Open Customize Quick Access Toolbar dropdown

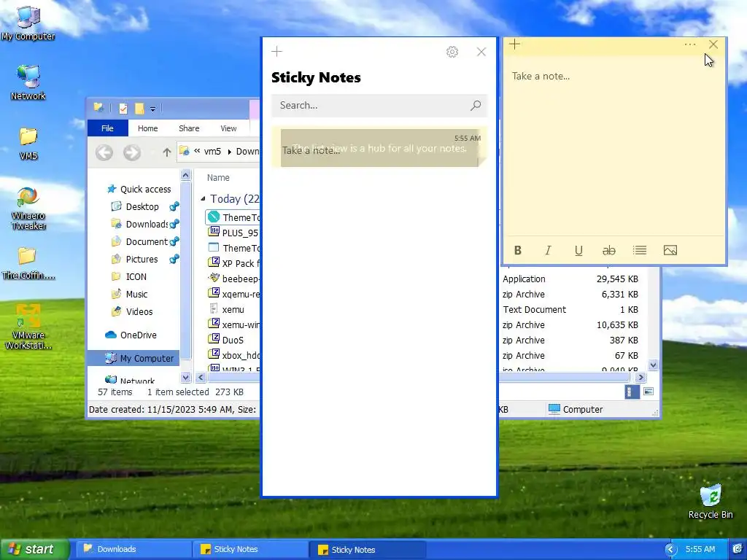(x=153, y=109)
